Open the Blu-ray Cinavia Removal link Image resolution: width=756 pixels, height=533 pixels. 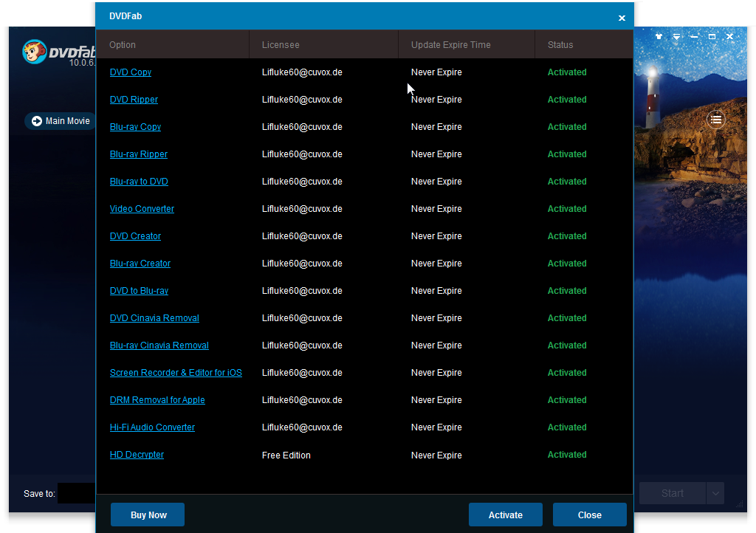point(159,345)
